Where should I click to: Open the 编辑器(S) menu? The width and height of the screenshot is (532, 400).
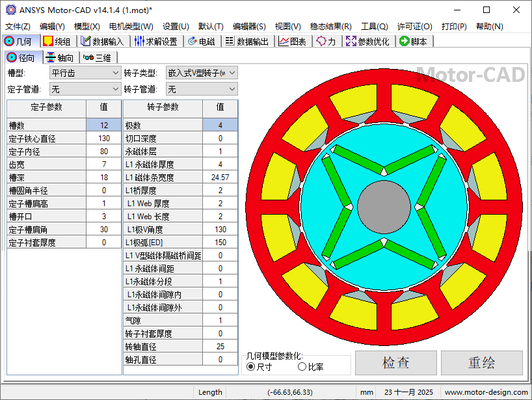(249, 27)
